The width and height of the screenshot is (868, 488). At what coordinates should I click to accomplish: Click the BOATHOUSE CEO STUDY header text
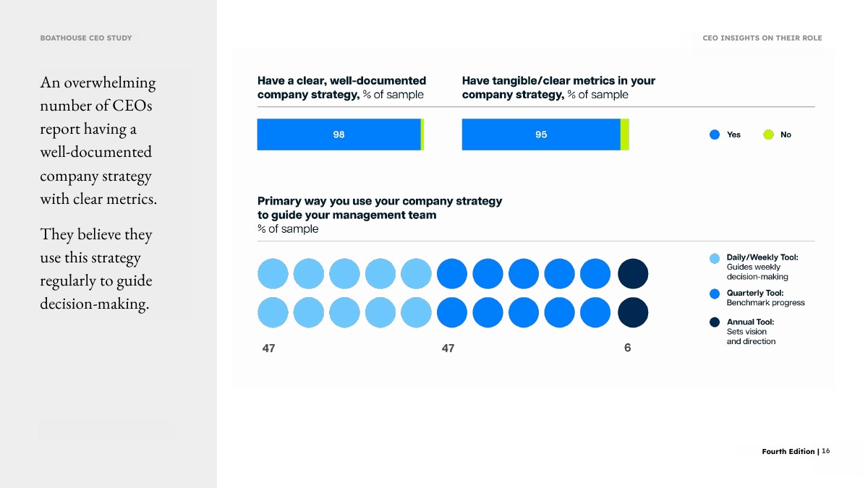point(86,38)
